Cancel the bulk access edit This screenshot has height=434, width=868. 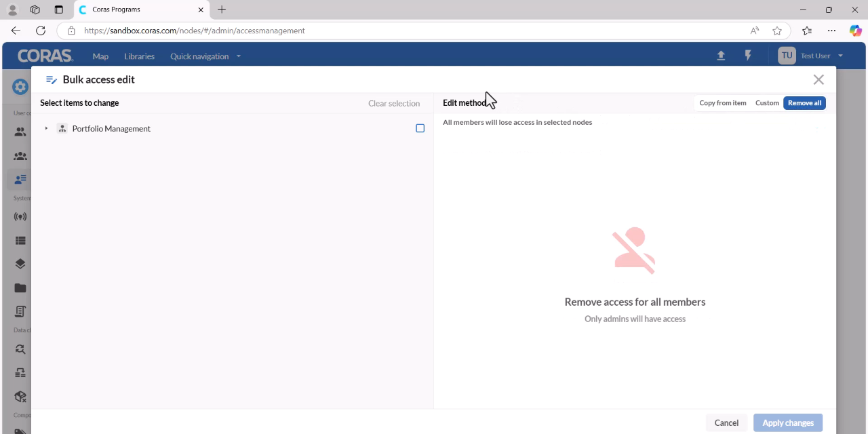click(726, 422)
